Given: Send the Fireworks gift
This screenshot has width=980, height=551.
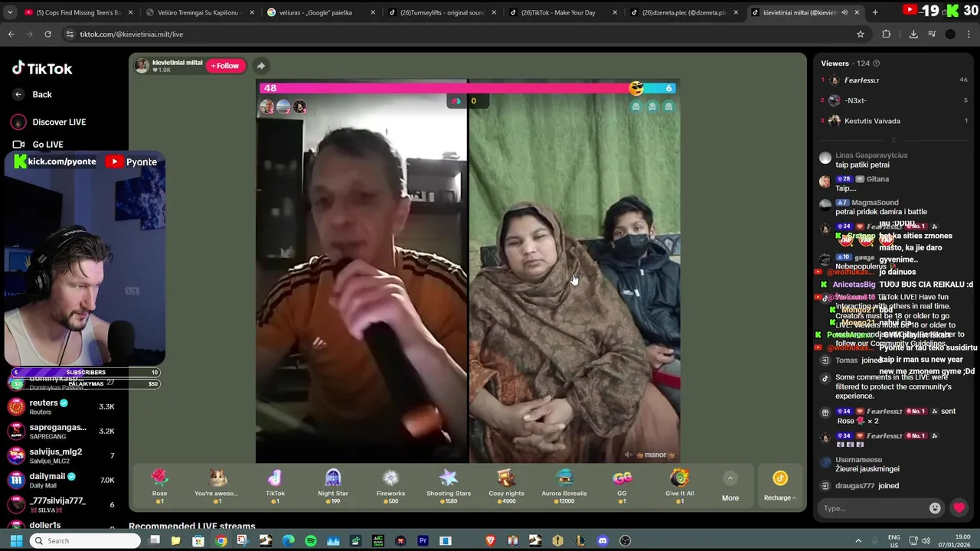Looking at the screenshot, I should click(390, 485).
